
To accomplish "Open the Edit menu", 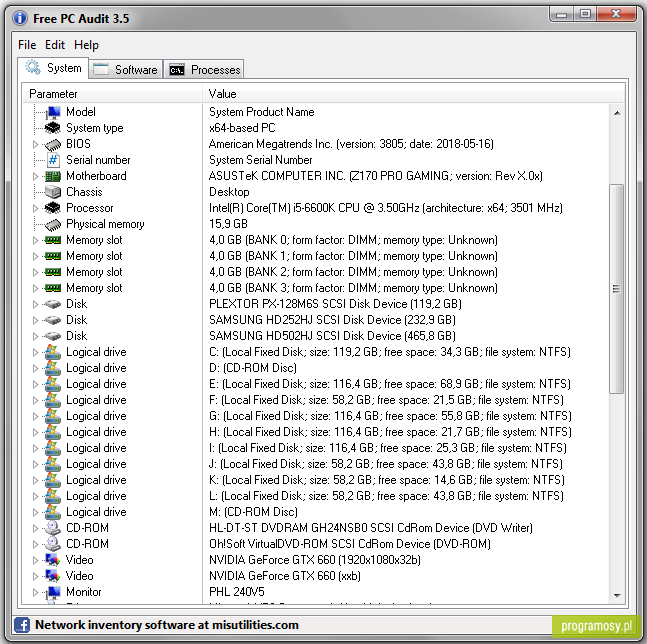I will [x=55, y=45].
